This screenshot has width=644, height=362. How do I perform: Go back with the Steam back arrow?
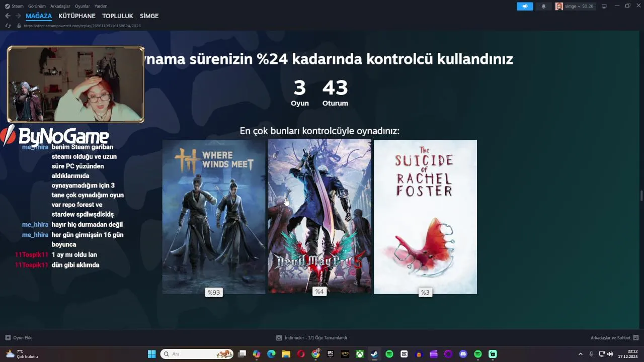tap(8, 16)
